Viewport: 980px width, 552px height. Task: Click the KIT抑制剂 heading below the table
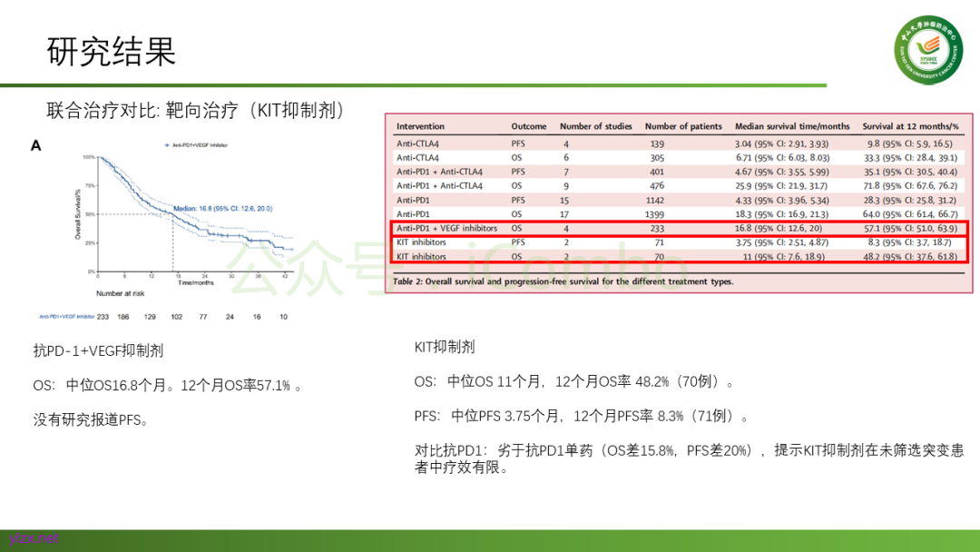pyautogui.click(x=445, y=347)
